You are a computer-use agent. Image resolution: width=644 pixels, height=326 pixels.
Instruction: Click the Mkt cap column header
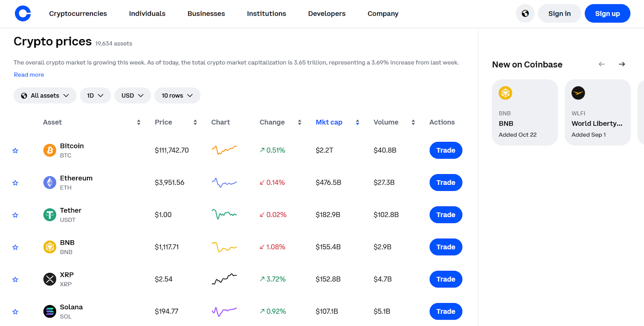pos(329,122)
